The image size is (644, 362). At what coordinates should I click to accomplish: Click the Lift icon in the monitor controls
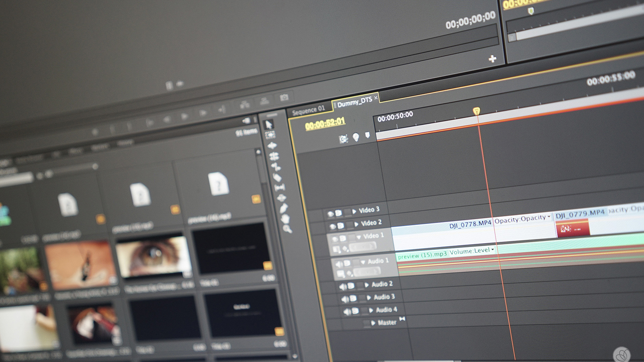(x=245, y=104)
